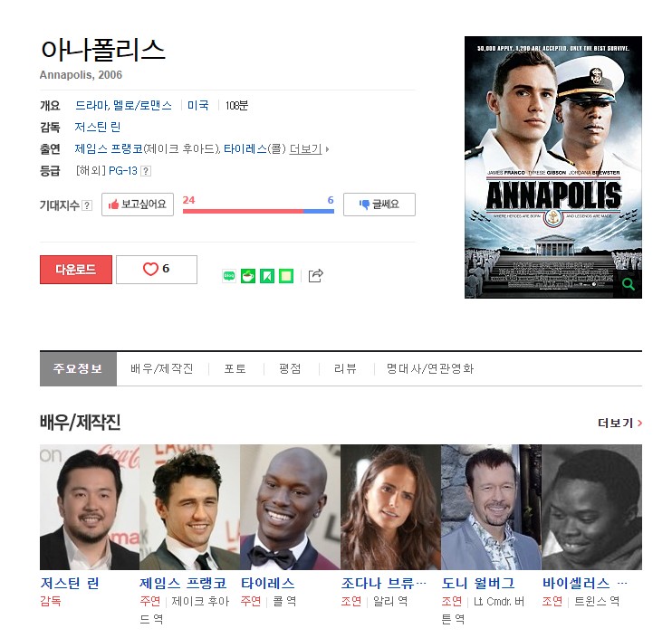Open director link 저스틴 린 in 감독 row

pos(97,127)
